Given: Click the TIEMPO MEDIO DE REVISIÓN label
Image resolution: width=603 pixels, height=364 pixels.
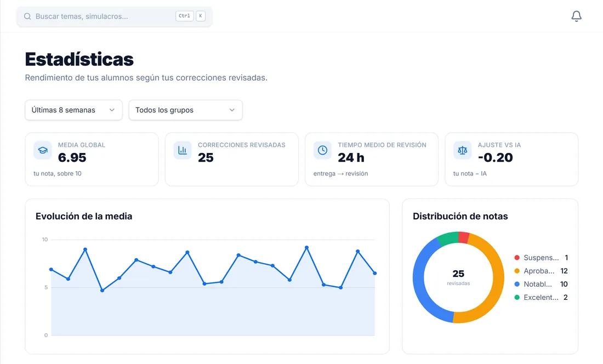Looking at the screenshot, I should pyautogui.click(x=382, y=145).
